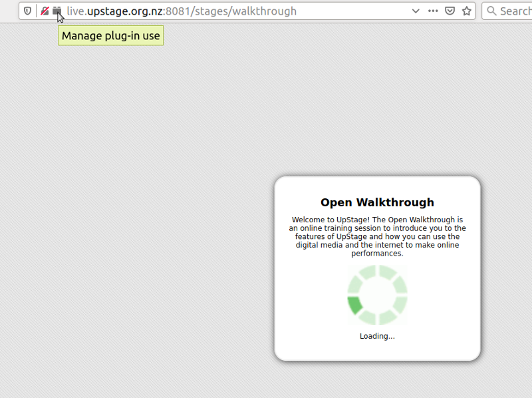The width and height of the screenshot is (532, 398).
Task: Save page to Pocket icon
Action: pos(450,11)
